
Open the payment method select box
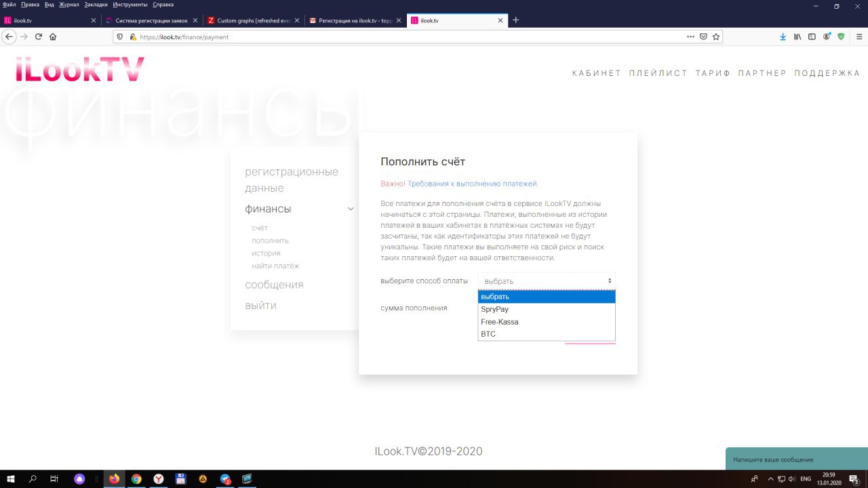pyautogui.click(x=547, y=281)
